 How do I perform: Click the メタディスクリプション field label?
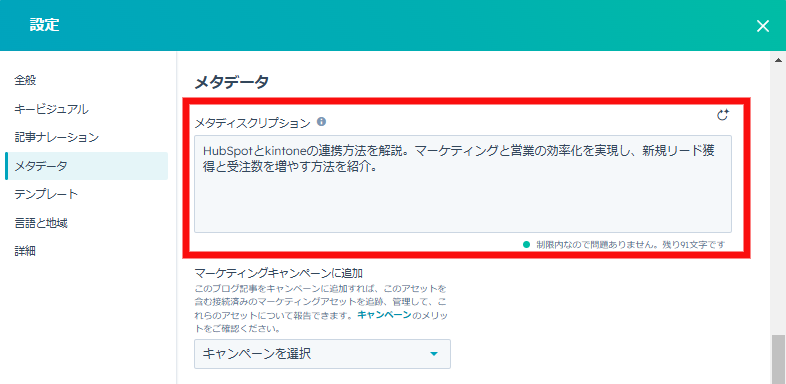(x=253, y=122)
